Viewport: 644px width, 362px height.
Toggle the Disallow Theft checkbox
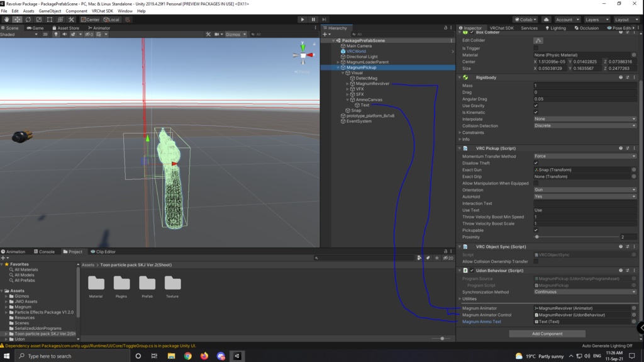(536, 163)
